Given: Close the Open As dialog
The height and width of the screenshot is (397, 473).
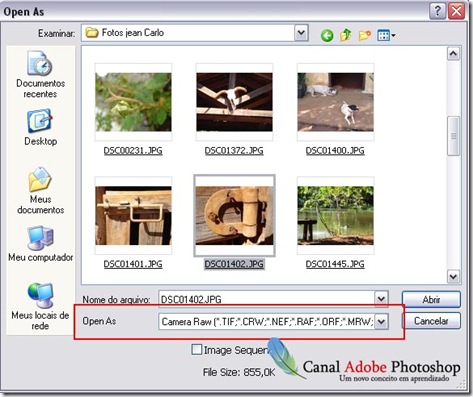Looking at the screenshot, I should coord(456,12).
